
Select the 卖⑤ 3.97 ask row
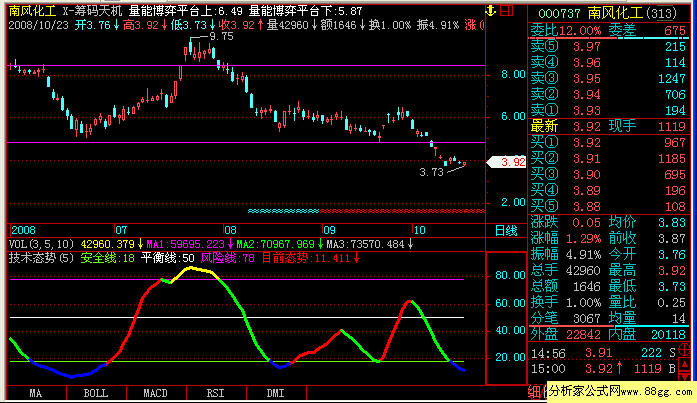(x=608, y=46)
